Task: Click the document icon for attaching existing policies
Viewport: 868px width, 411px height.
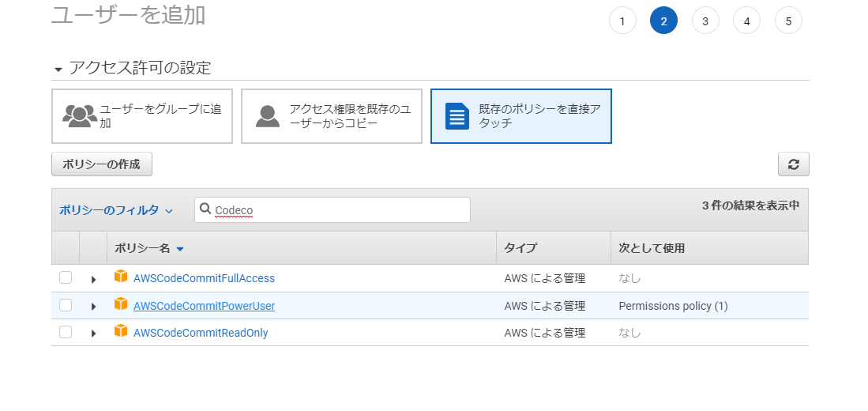Action: click(457, 116)
